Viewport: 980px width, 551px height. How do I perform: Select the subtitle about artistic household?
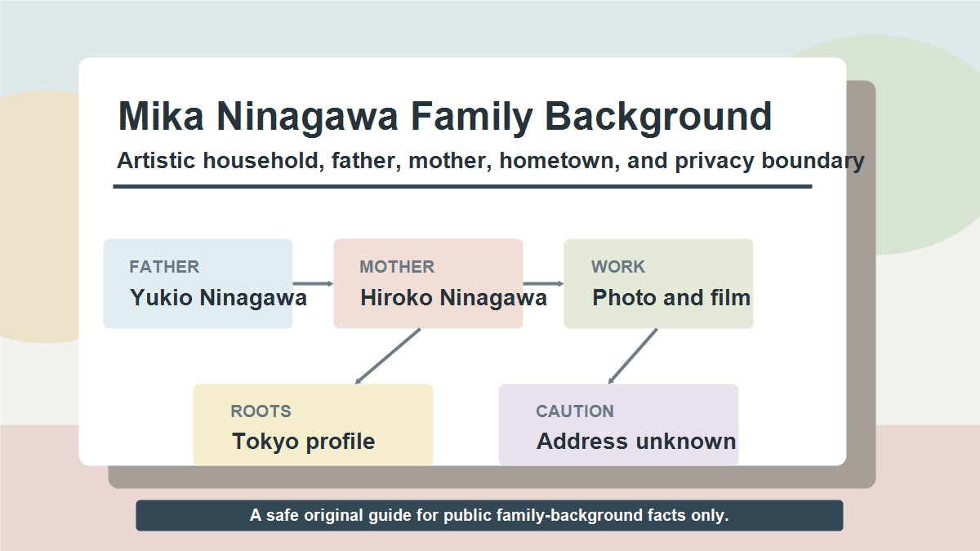(490, 161)
